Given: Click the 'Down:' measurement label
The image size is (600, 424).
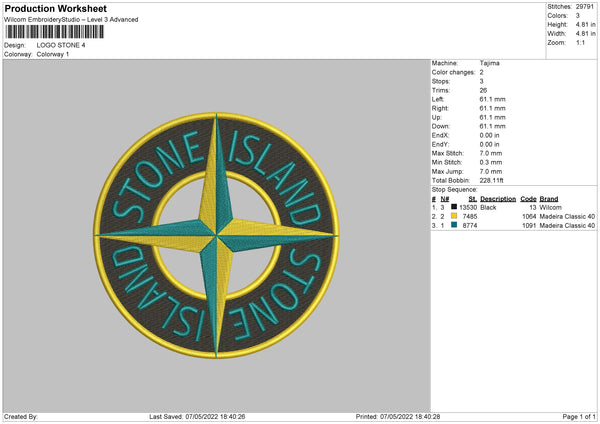Looking at the screenshot, I should [x=441, y=126].
